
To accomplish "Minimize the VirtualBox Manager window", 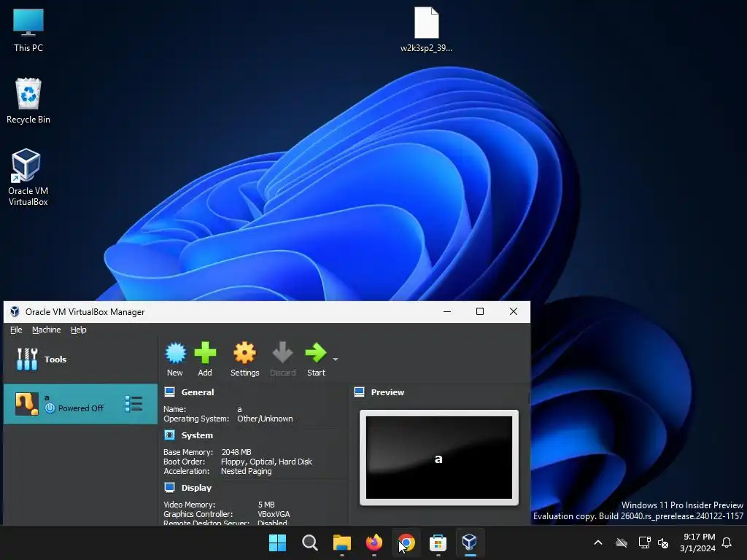I will 447,311.
